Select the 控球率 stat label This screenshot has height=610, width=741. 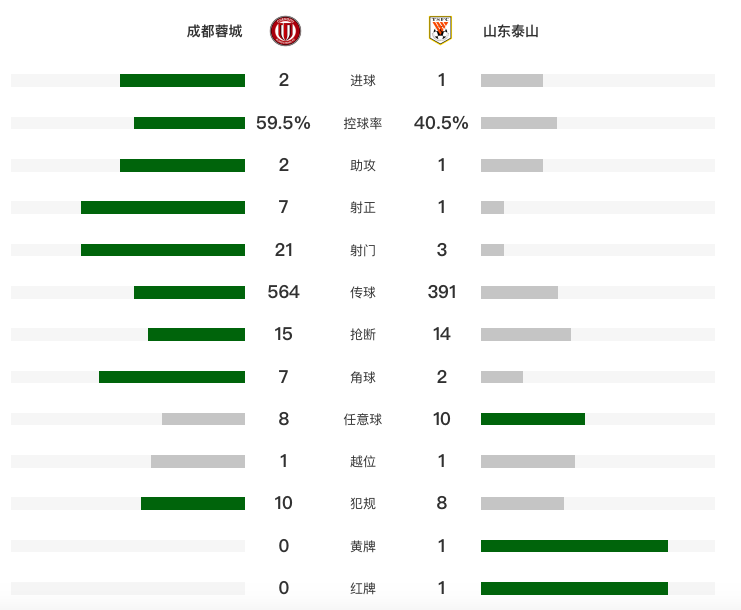click(363, 123)
